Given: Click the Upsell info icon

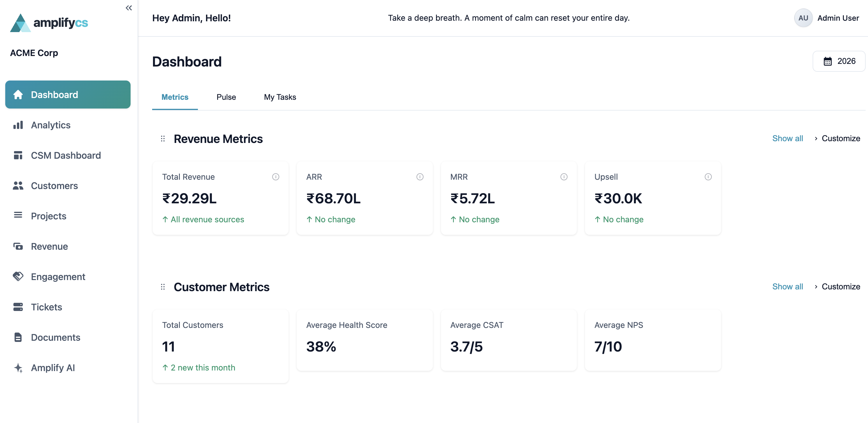Looking at the screenshot, I should pyautogui.click(x=708, y=176).
